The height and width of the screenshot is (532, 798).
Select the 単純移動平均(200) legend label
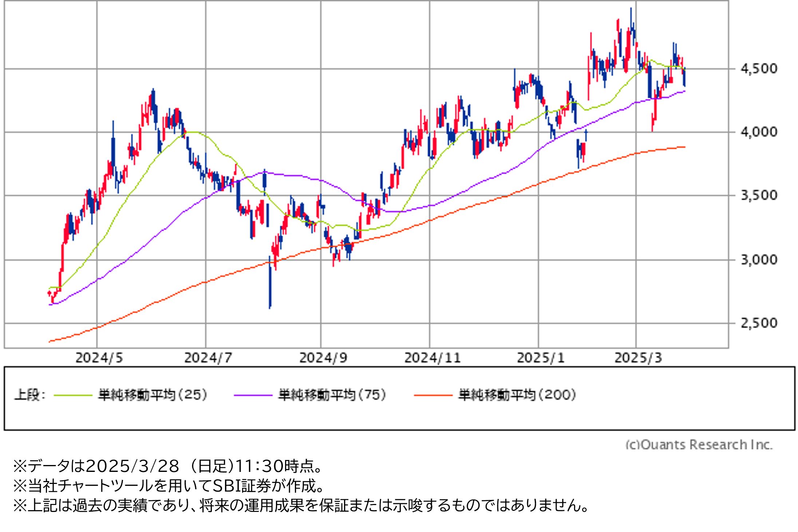coord(517,395)
